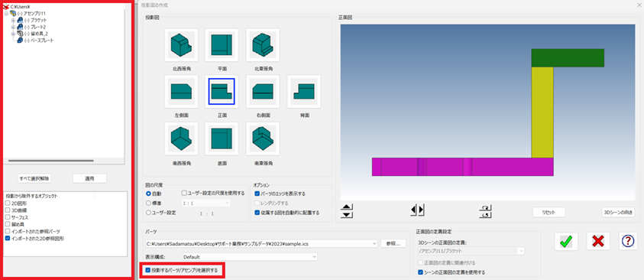Expand the ブラケット tree node

pyautogui.click(x=13, y=20)
